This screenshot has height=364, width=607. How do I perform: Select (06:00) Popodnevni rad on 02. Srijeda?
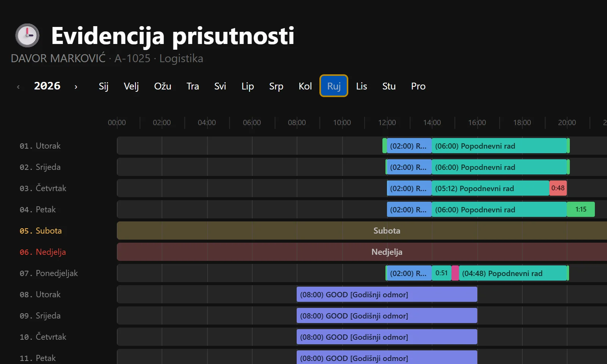click(x=499, y=167)
